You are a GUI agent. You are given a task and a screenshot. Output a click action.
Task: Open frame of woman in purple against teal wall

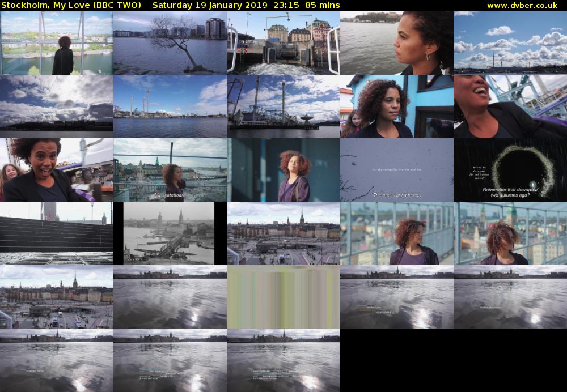[283, 170]
